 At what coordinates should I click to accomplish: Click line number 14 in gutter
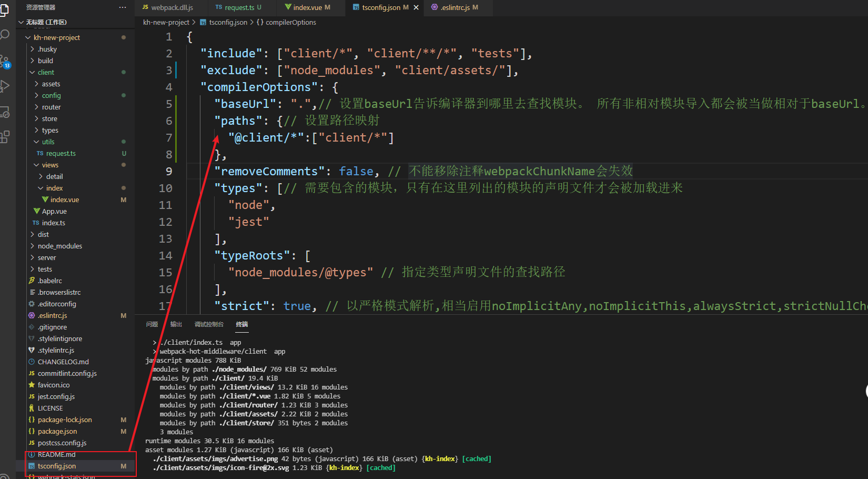pos(165,255)
